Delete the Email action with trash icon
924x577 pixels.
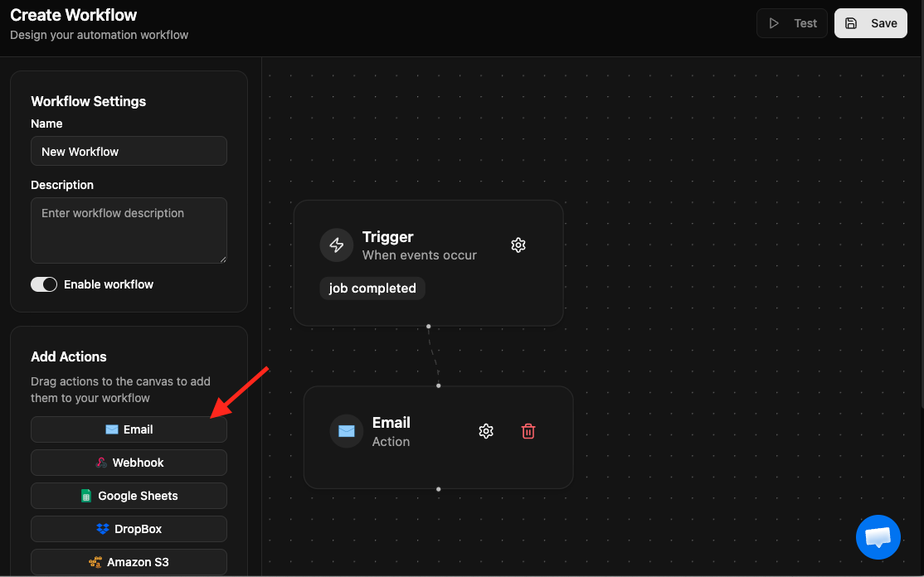click(x=528, y=431)
